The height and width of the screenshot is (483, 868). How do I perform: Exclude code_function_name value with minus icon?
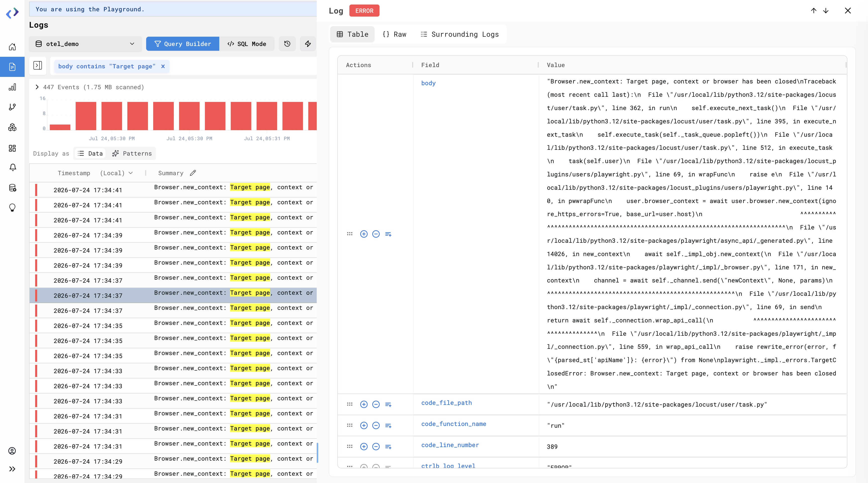pyautogui.click(x=376, y=426)
